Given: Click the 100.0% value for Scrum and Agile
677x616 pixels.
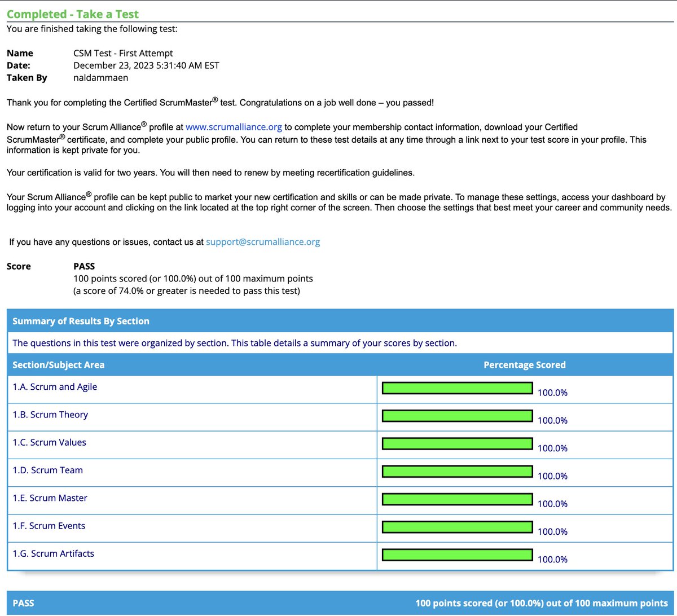Looking at the screenshot, I should (552, 393).
